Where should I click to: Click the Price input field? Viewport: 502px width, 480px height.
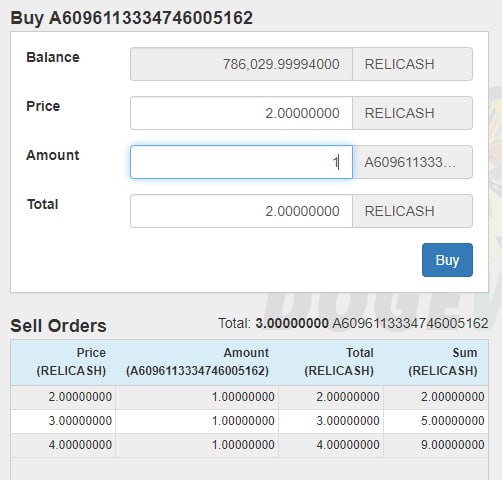tap(241, 113)
